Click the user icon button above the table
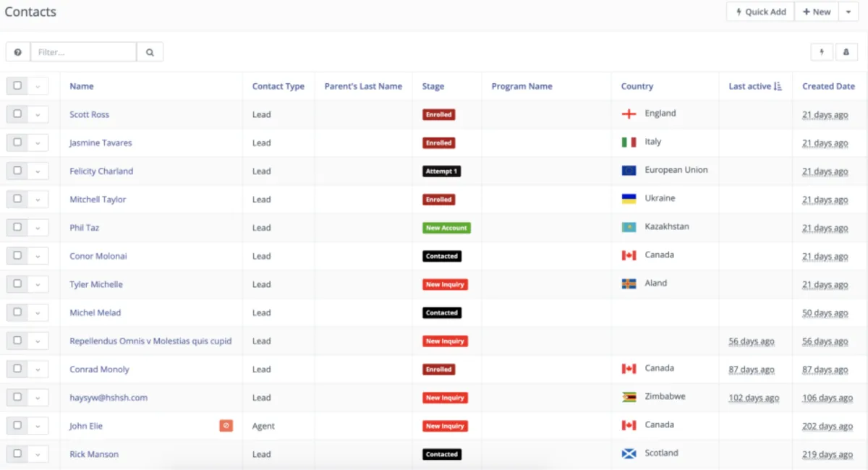Screen dimensions: 868x470 tap(846, 52)
